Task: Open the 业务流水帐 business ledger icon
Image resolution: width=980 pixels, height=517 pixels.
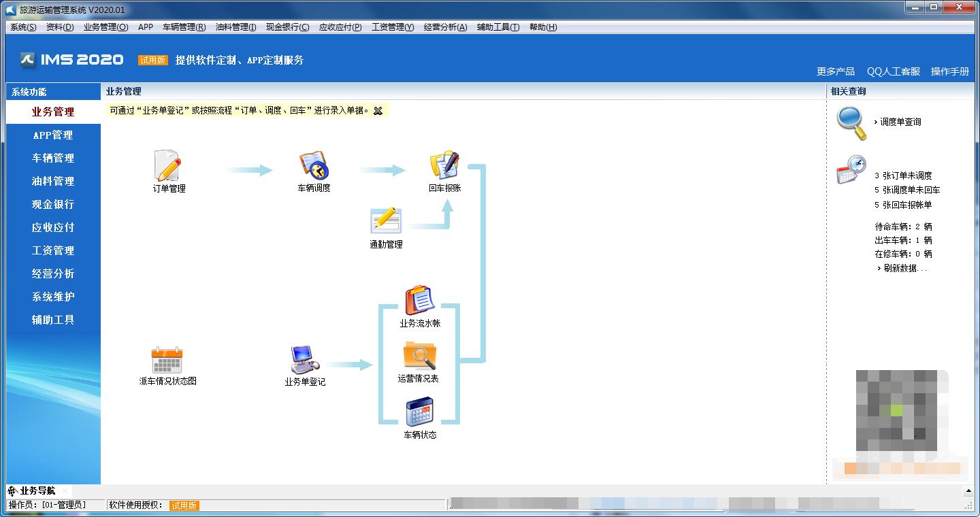Action: pos(420,301)
